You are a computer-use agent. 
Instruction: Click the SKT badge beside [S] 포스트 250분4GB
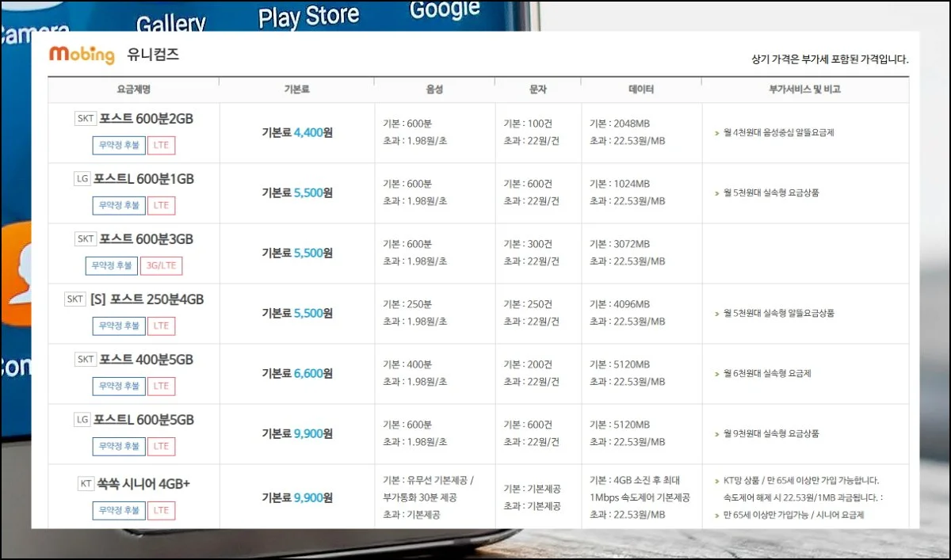pos(75,299)
